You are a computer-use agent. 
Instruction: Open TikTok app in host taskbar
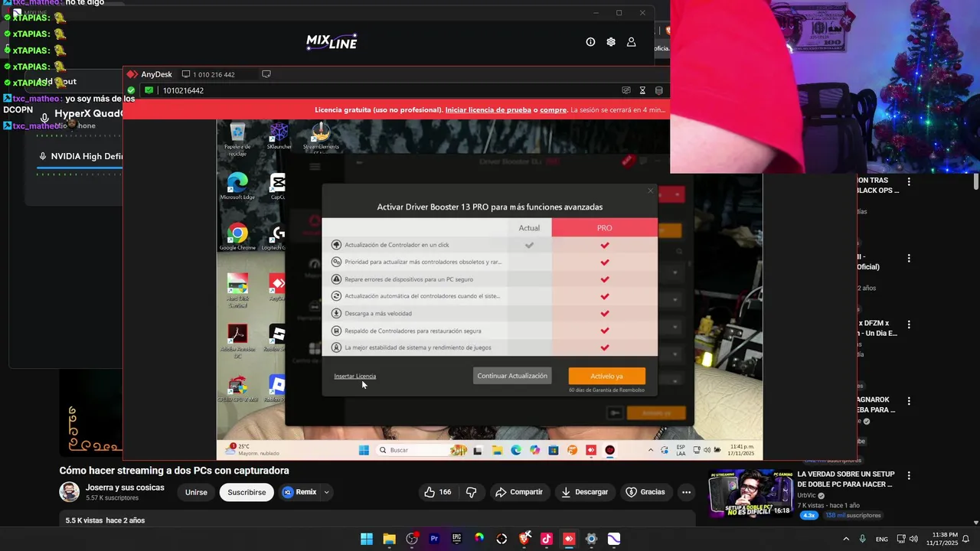(546, 539)
